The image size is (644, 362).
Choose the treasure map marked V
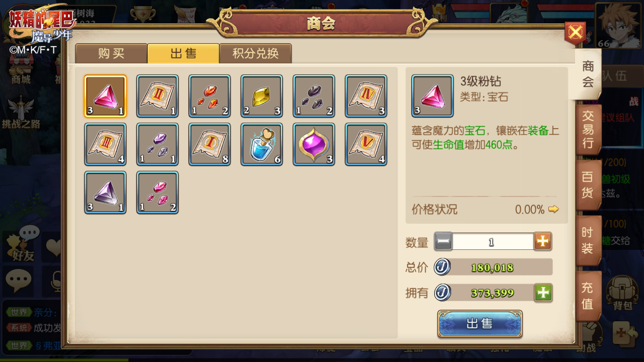point(366,144)
